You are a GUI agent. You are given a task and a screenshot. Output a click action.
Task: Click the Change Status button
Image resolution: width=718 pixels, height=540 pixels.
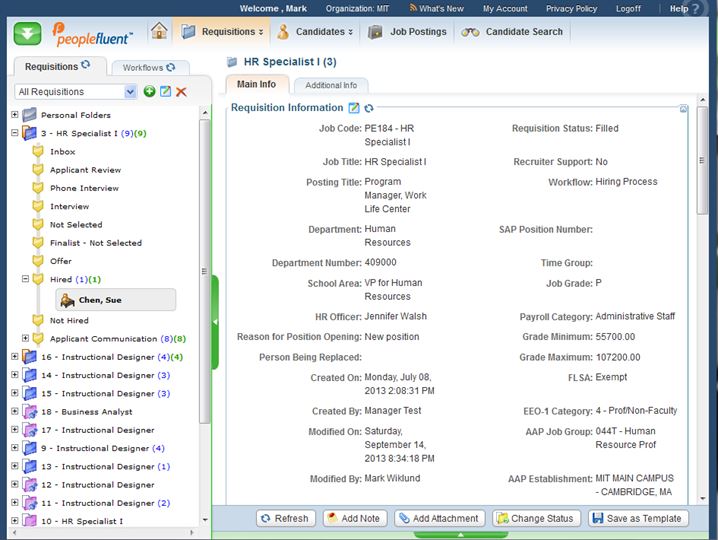534,518
